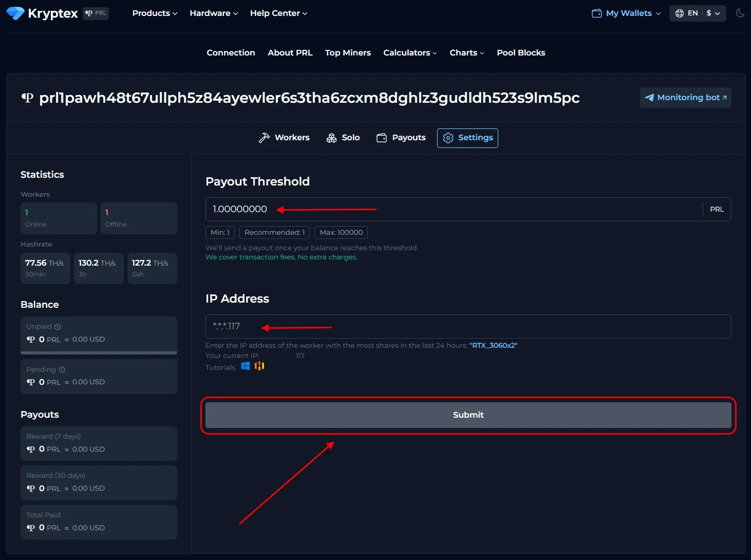The image size is (751, 560).
Task: Open Top Miners page
Action: point(348,53)
